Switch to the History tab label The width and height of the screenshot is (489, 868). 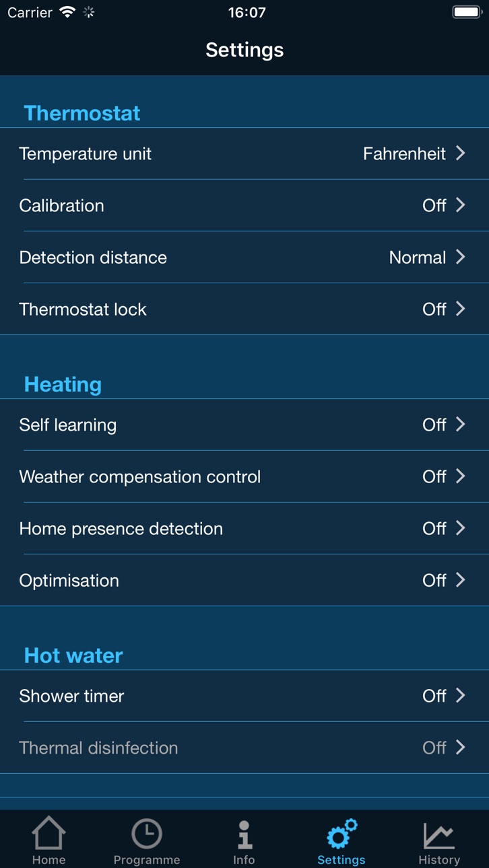point(439,860)
